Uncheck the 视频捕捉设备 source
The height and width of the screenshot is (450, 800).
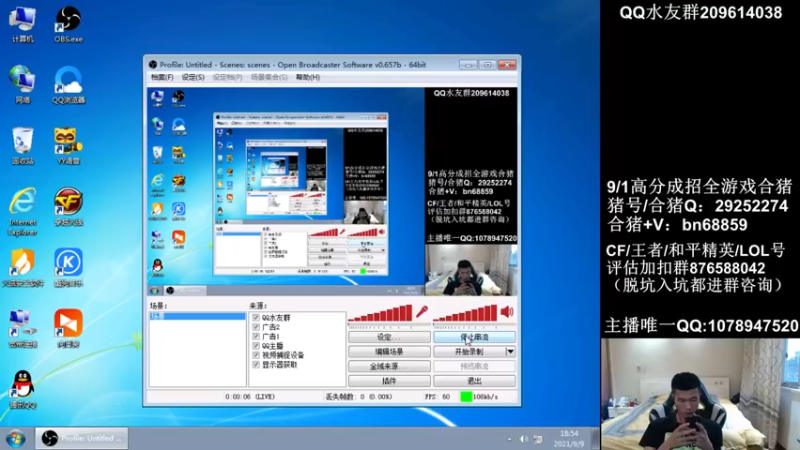click(x=256, y=355)
